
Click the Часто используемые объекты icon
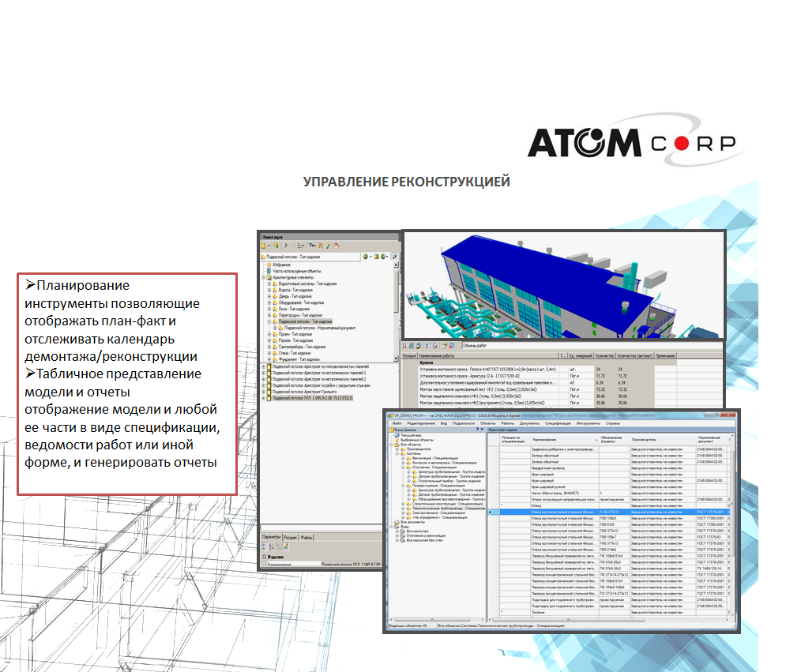[269, 271]
